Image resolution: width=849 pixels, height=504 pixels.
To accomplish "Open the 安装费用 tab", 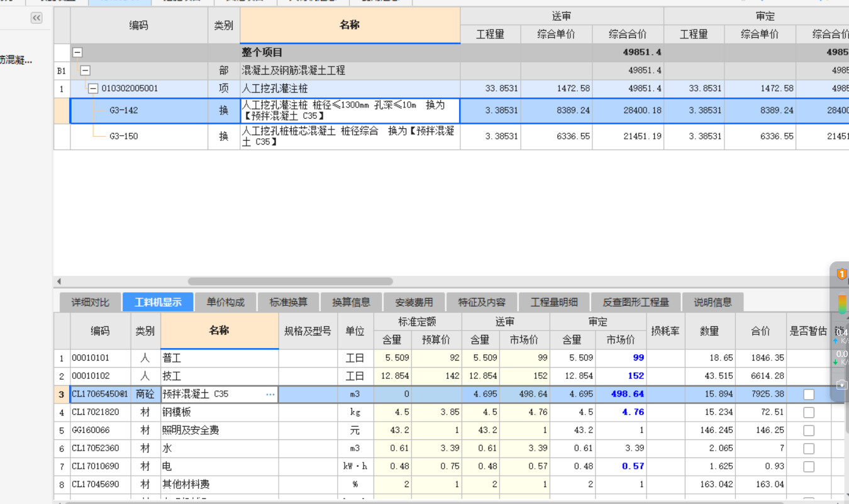I will 414,302.
